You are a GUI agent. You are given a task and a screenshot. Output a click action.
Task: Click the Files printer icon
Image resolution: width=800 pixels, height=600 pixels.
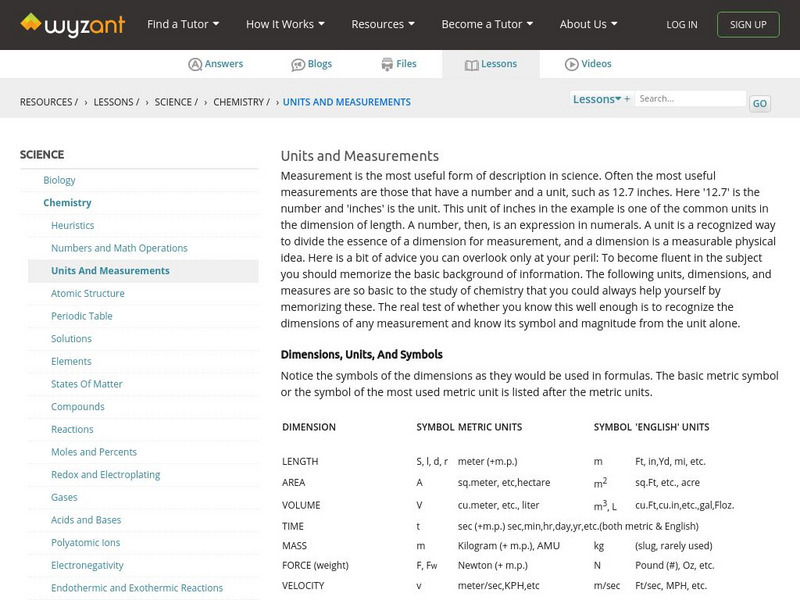(x=387, y=64)
